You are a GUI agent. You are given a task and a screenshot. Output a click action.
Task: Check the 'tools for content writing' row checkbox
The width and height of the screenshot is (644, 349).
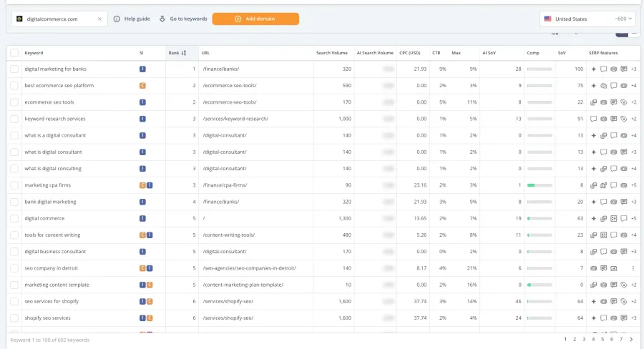click(14, 235)
